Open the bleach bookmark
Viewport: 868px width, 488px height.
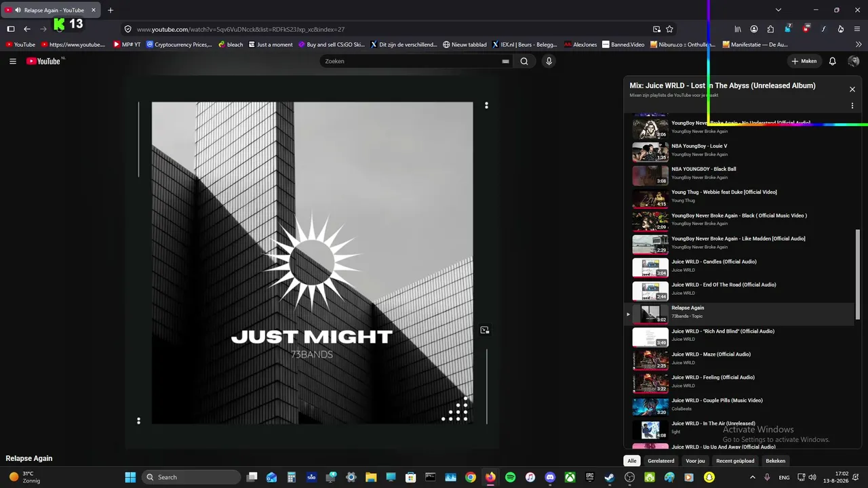click(231, 45)
